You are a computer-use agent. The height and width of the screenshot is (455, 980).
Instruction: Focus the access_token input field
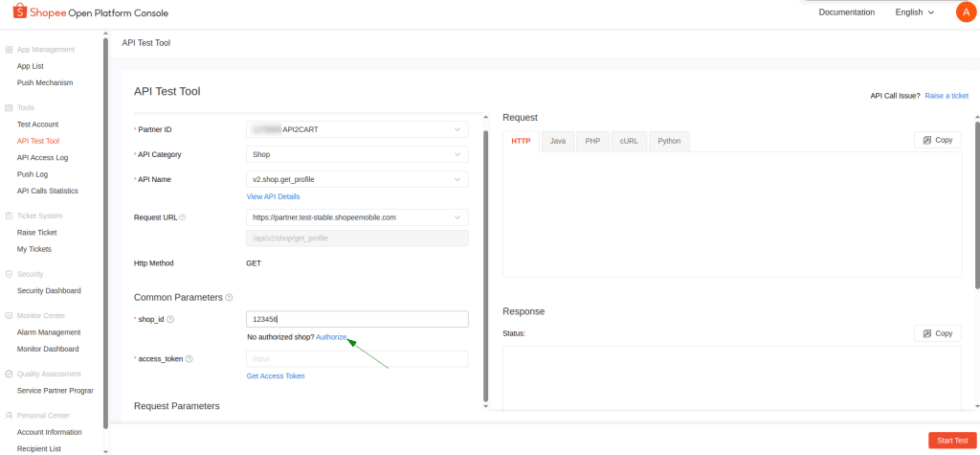[357, 359]
